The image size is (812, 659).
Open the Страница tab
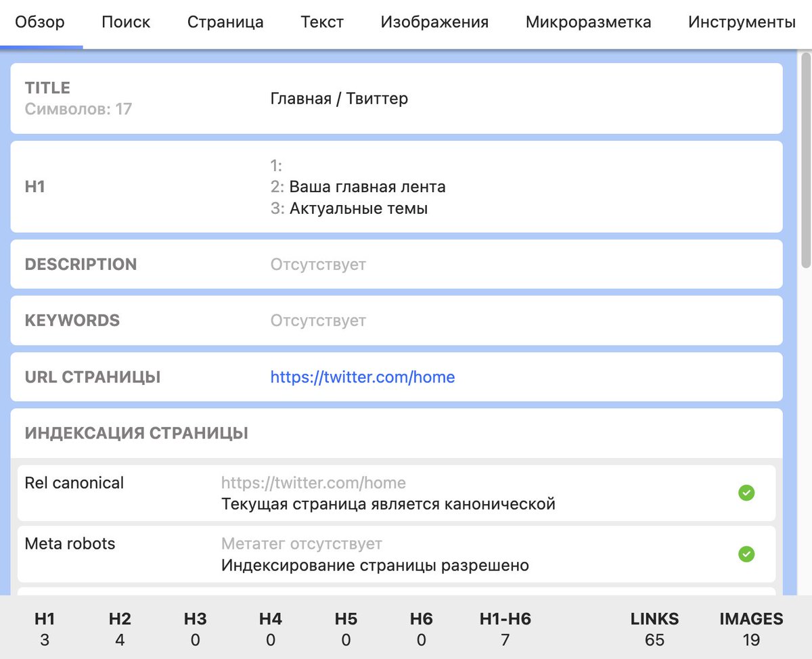[x=225, y=22]
